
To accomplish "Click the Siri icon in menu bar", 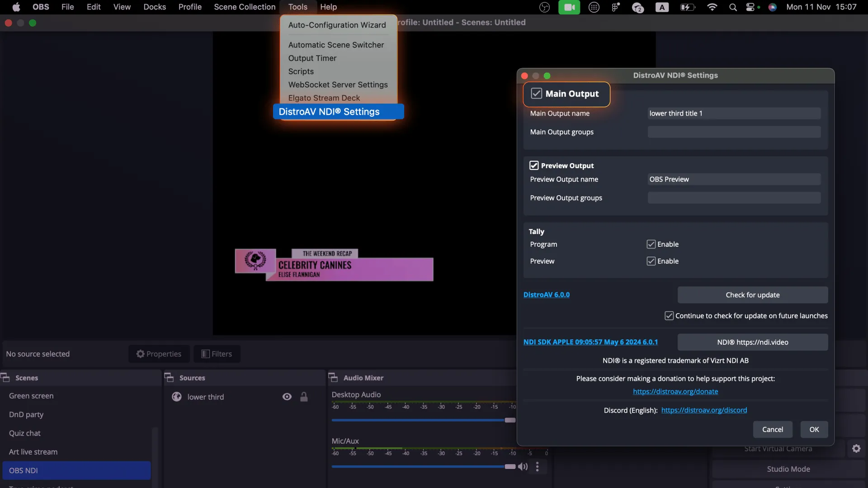I will 772,7.
